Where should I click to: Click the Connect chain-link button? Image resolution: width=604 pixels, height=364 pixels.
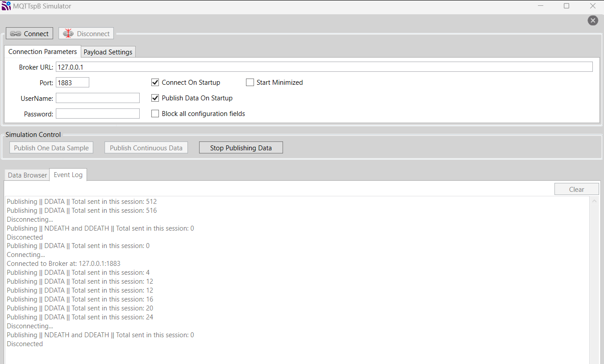(x=29, y=33)
